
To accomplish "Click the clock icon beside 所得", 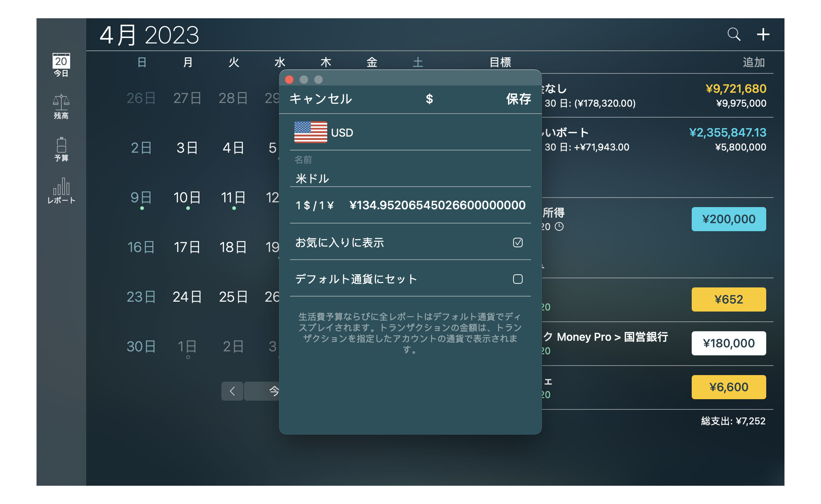I will (559, 227).
